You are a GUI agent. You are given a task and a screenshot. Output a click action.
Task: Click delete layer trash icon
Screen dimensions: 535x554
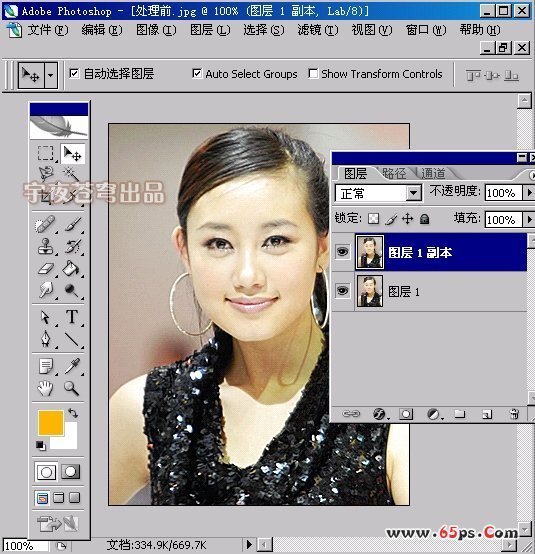pyautogui.click(x=514, y=414)
